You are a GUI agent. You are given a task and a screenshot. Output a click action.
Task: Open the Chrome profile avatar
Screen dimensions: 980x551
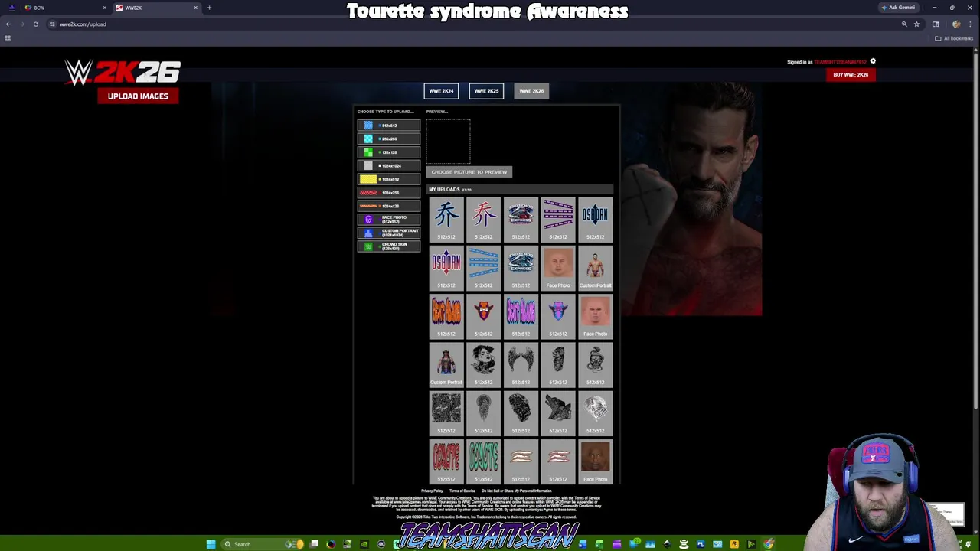click(x=956, y=24)
